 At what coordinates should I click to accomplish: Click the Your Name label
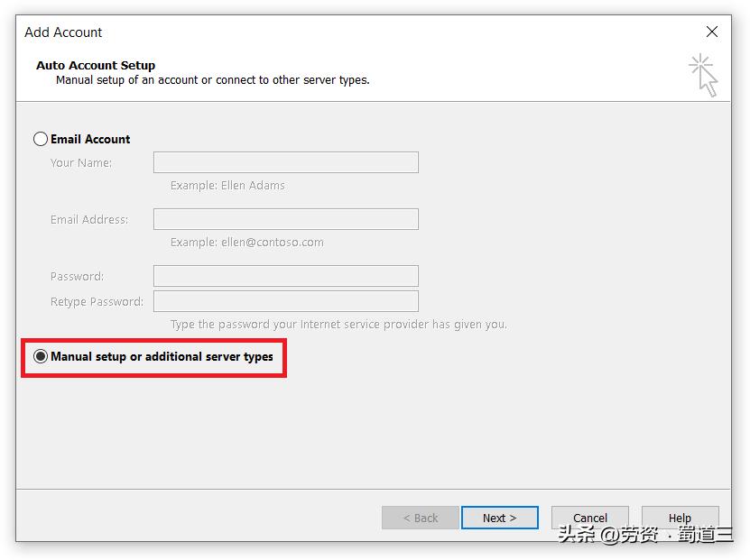pos(81,163)
